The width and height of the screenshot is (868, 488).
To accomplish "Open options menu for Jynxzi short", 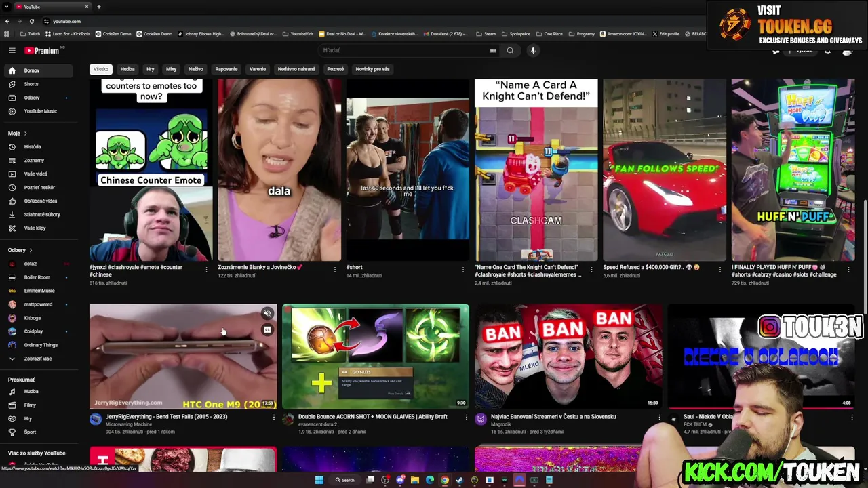I will [x=206, y=270].
